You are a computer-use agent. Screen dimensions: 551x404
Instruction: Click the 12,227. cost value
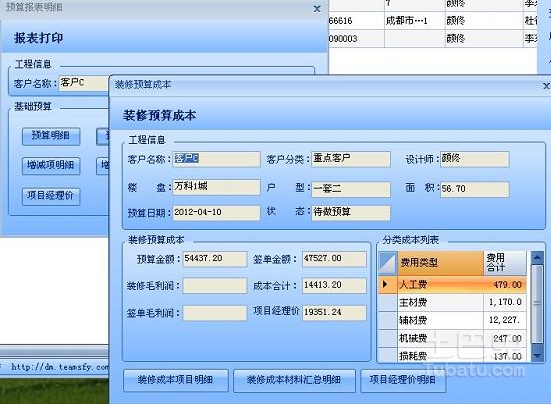click(x=504, y=320)
